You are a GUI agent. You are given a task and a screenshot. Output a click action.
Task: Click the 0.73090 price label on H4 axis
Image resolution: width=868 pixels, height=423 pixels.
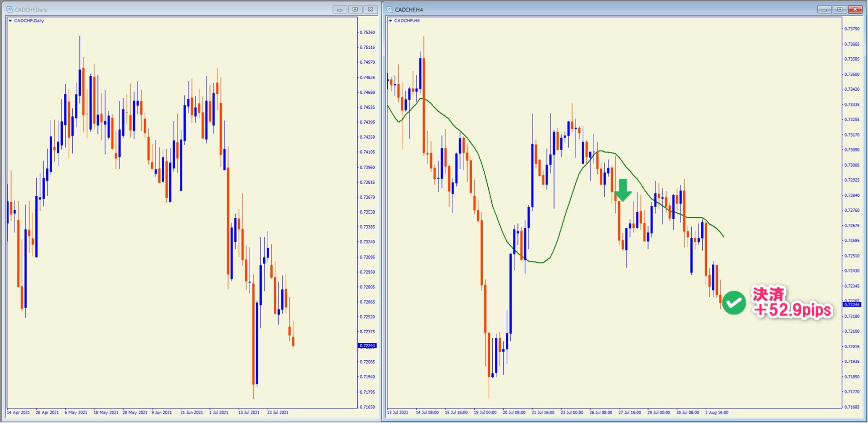852,150
